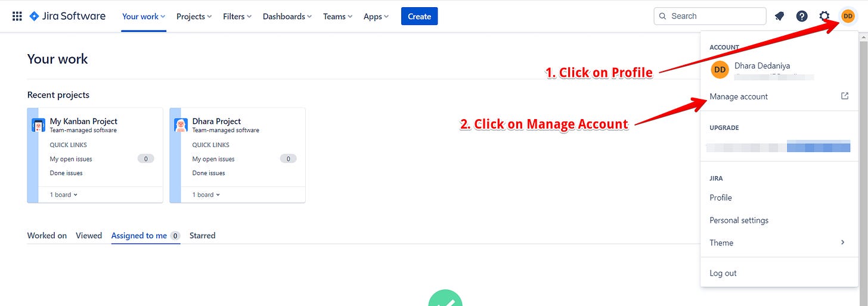This screenshot has width=868, height=306.
Task: Open the app switcher grid icon
Action: point(17,16)
